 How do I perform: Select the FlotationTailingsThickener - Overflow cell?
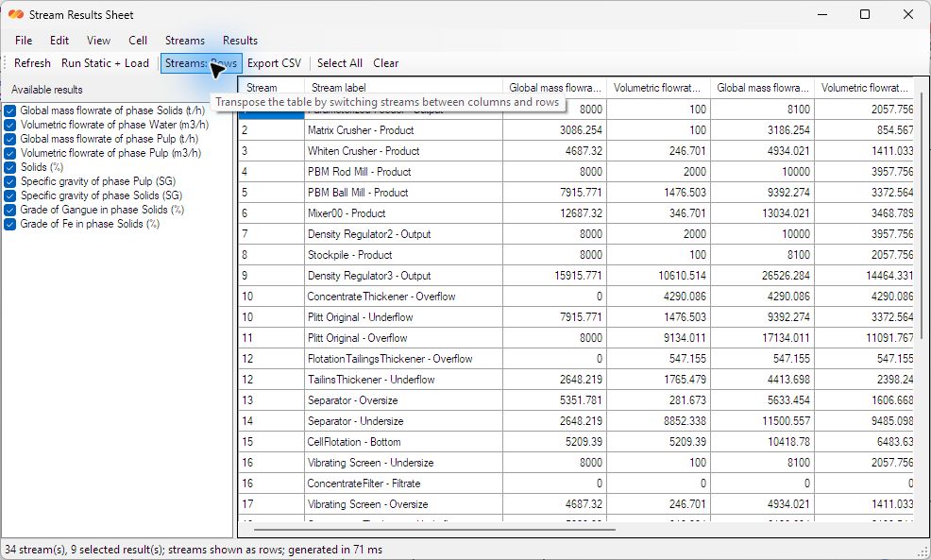403,359
